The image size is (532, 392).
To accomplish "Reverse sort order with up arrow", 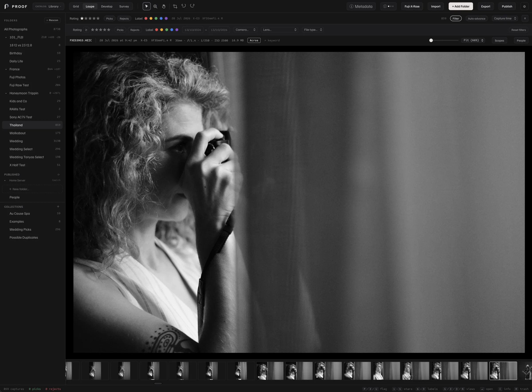I will (525, 18).
